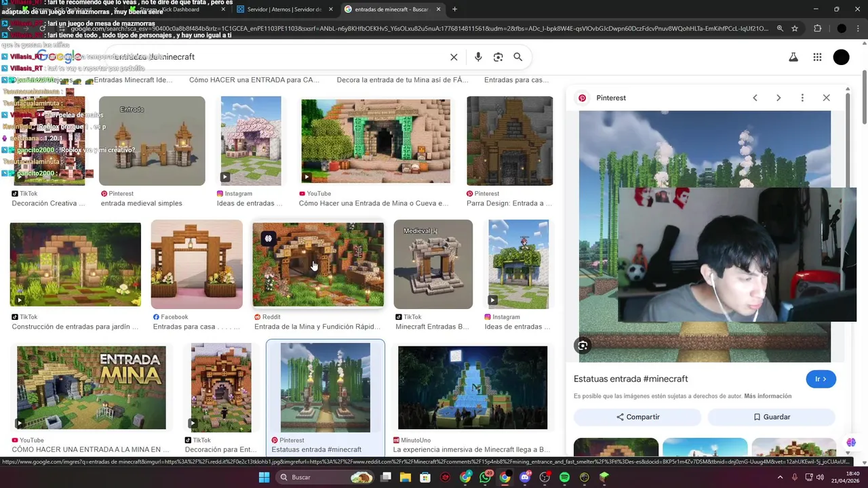The height and width of the screenshot is (488, 868).
Task: Click the Compartir button
Action: (637, 417)
